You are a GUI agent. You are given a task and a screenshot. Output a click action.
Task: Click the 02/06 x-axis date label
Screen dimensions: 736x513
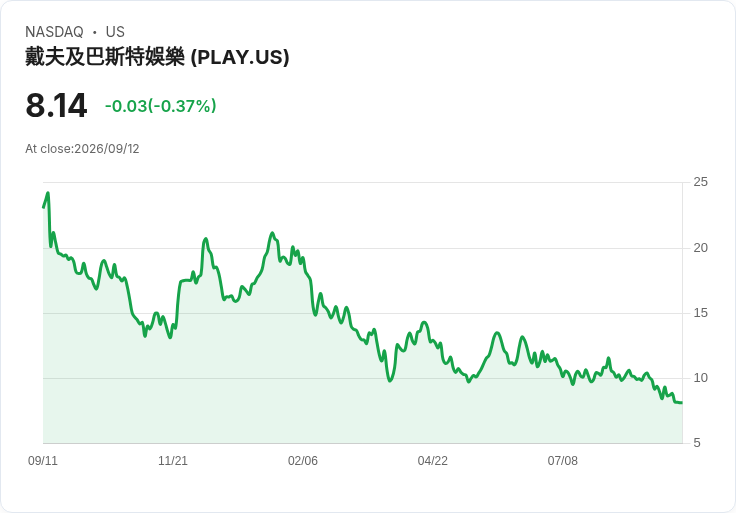(303, 461)
